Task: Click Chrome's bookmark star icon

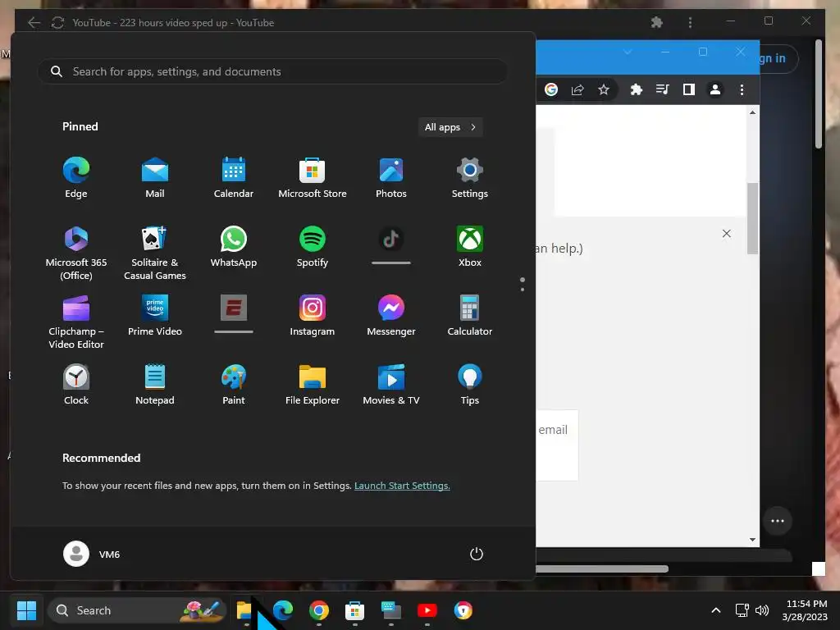Action: pyautogui.click(x=604, y=89)
